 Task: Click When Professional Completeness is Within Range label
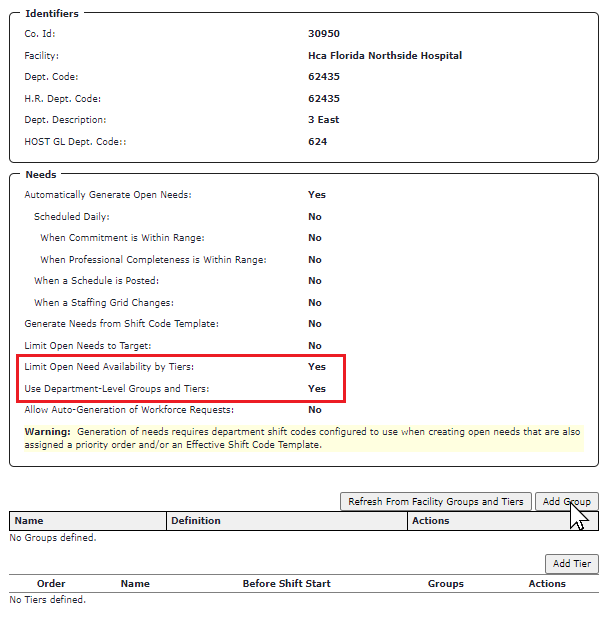[x=153, y=259]
